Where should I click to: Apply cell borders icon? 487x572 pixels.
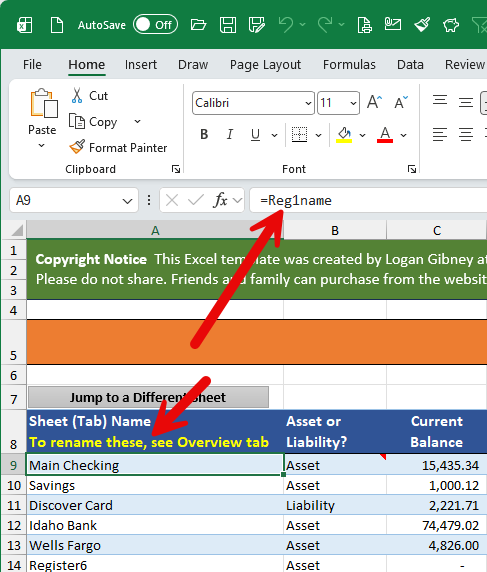point(299,135)
